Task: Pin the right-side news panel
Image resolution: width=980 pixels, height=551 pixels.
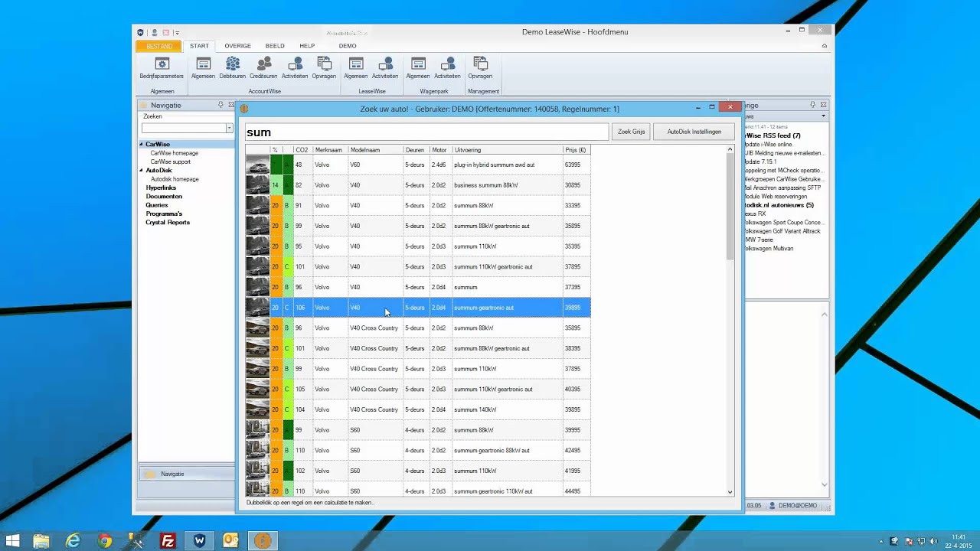Action: pos(813,105)
